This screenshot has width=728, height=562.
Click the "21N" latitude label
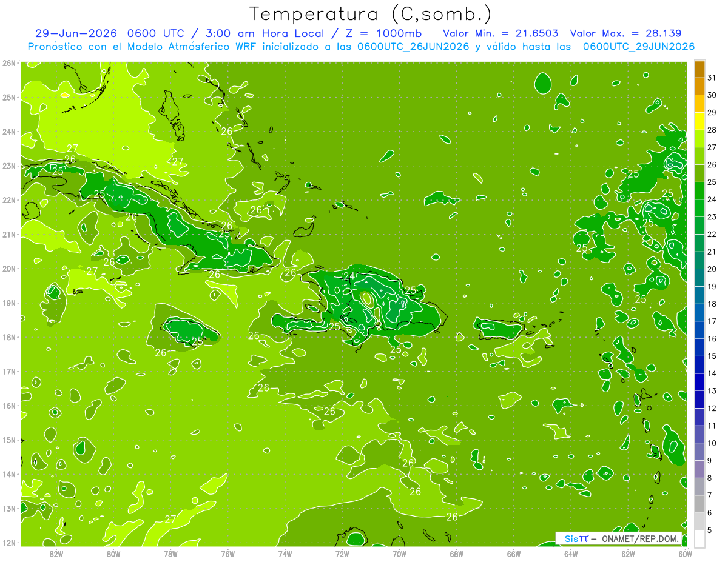(x=9, y=235)
